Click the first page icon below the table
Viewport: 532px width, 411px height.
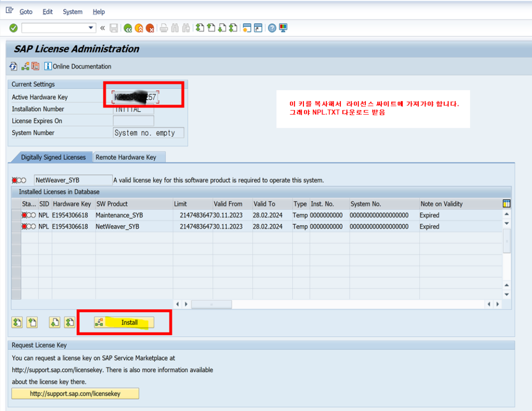click(17, 322)
